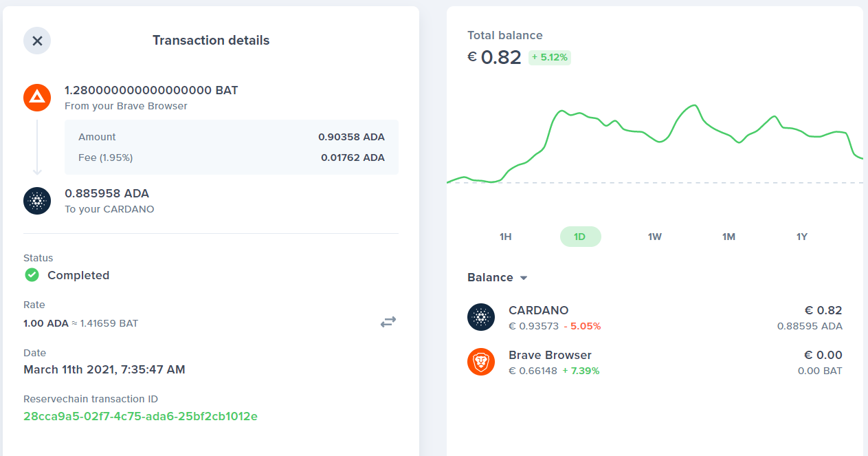Screen dimensions: 868x456
Task: Click the -5.05% Cardano change
Action: coord(583,326)
